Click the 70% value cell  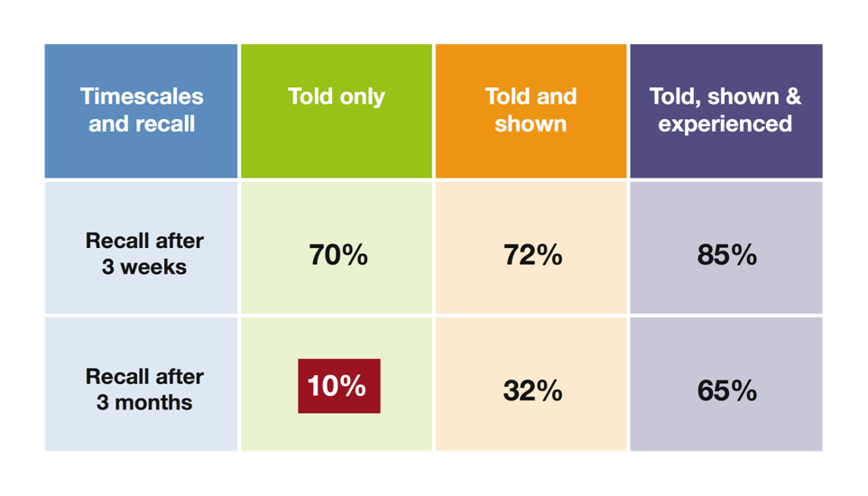337,255
